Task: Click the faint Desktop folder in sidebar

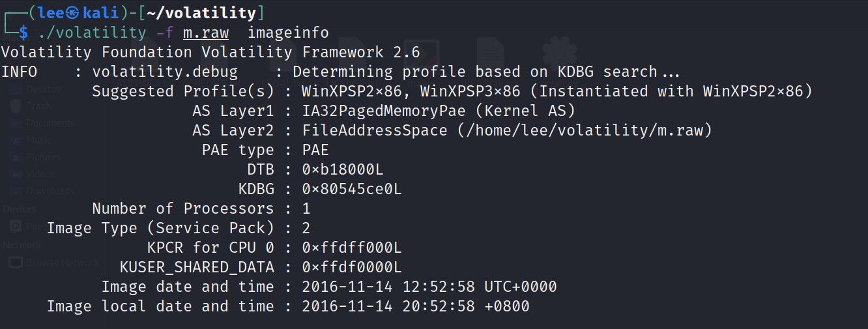Action: click(x=43, y=89)
